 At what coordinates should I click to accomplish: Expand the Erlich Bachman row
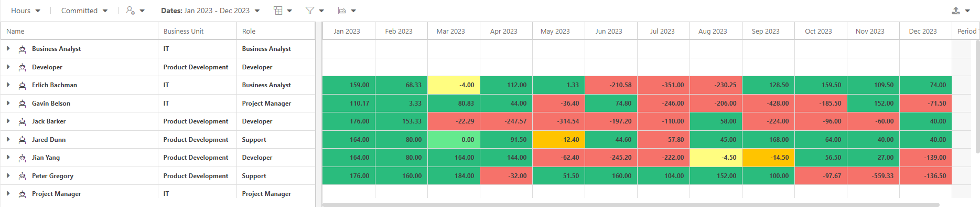pyautogui.click(x=8, y=85)
